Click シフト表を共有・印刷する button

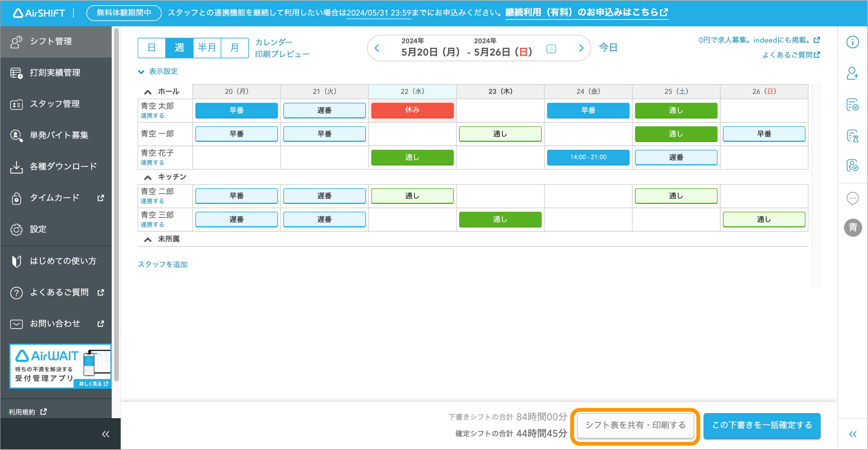click(x=635, y=425)
